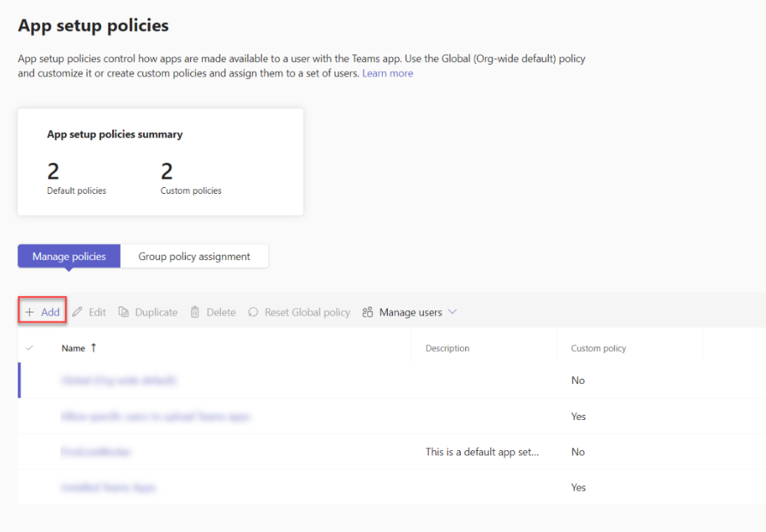
Task: Switch to the Group policy assignment tab
Action: pos(194,256)
